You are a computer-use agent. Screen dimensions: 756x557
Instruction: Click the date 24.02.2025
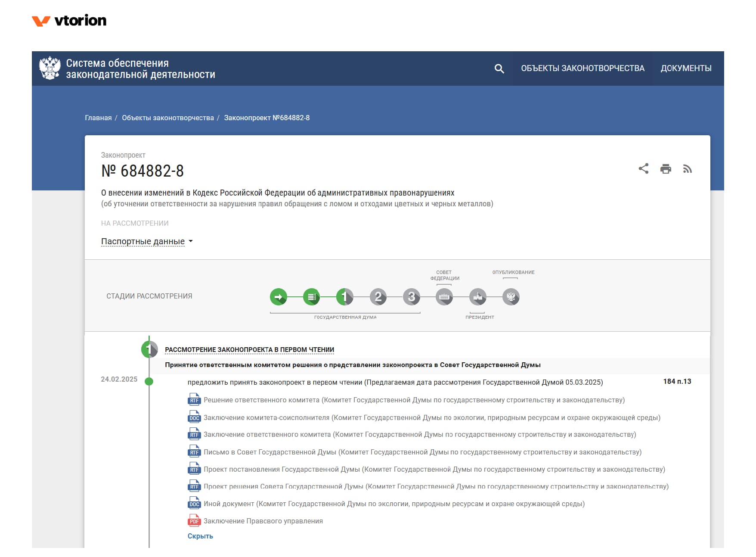click(119, 379)
